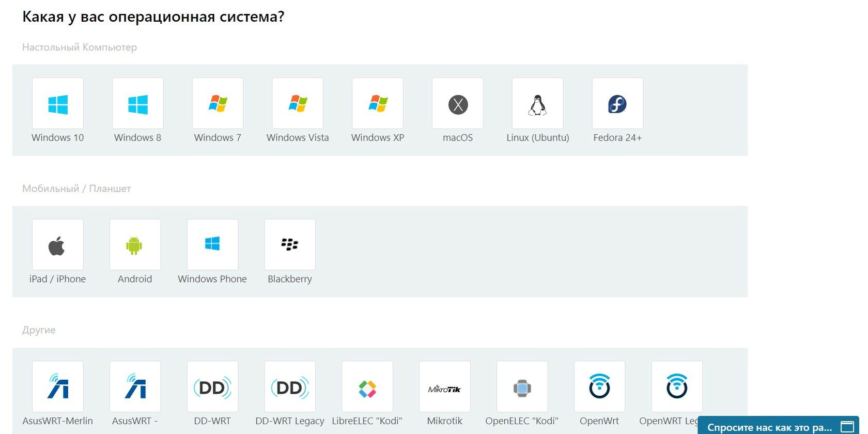Pick the Android robot icon

click(135, 245)
